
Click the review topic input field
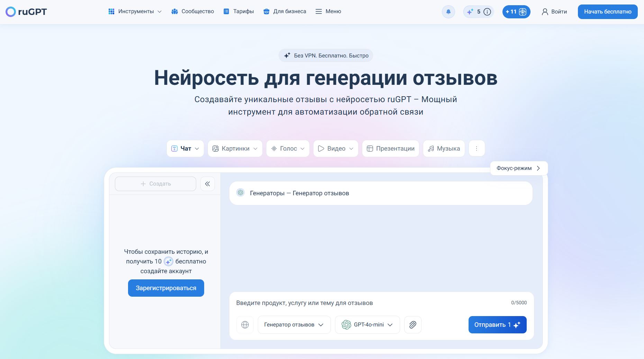point(346,303)
